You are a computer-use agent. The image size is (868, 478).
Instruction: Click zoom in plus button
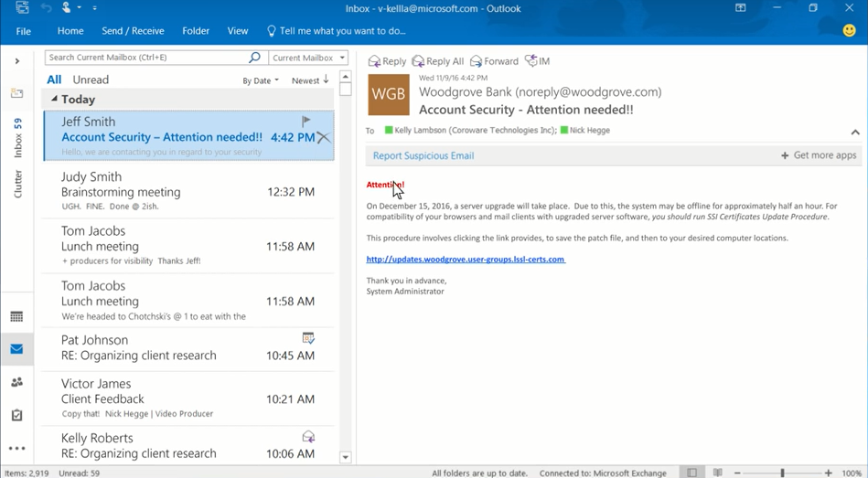[x=828, y=473]
